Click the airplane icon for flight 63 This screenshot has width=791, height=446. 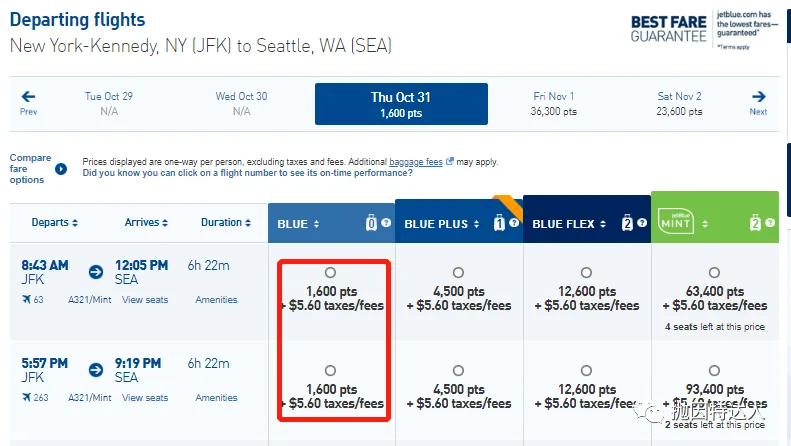[x=27, y=299]
